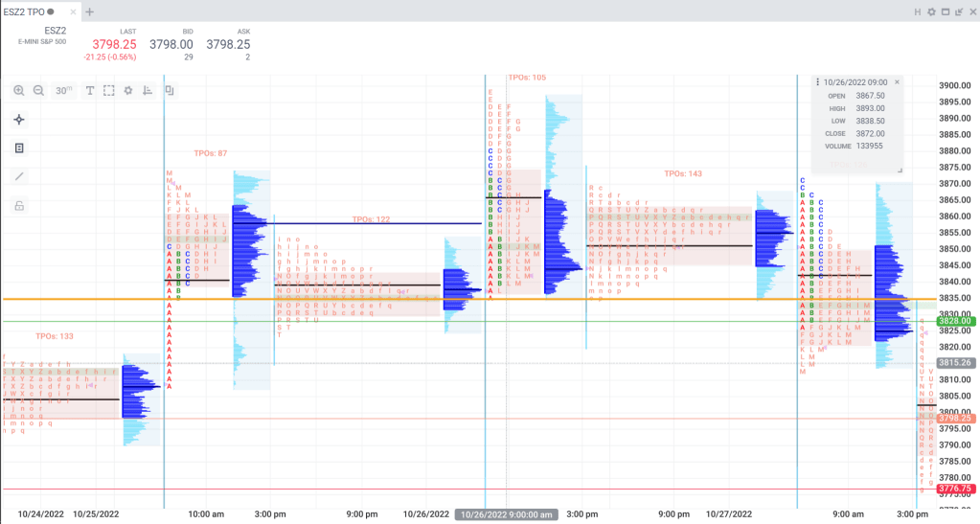
Task: Click the notes document icon in sidebar
Action: coord(19,148)
